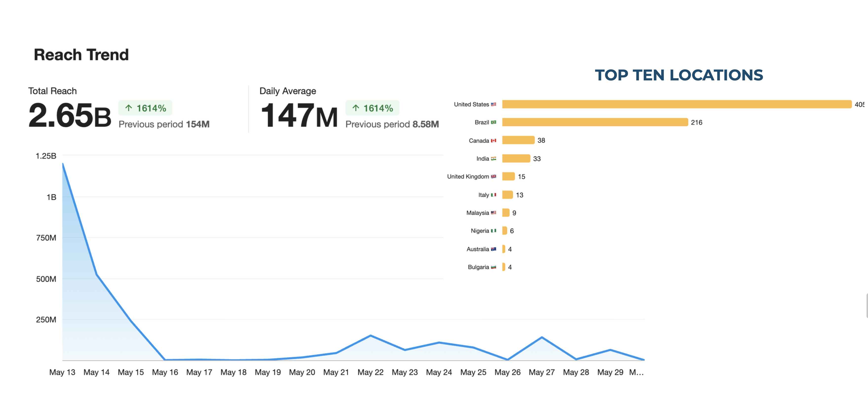Click the Daily Average label
The image size is (868, 405).
[x=288, y=91]
